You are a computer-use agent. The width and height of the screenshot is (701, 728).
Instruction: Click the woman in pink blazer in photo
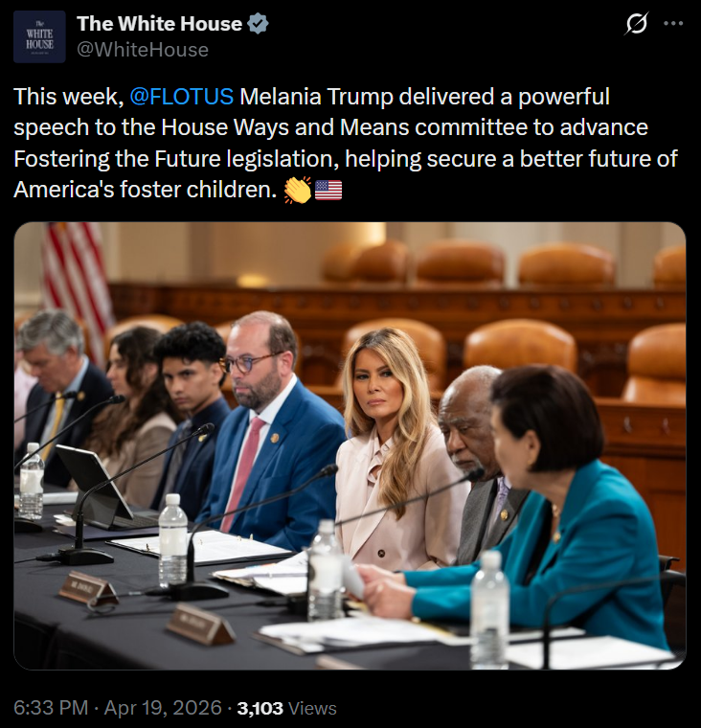tap(395, 445)
